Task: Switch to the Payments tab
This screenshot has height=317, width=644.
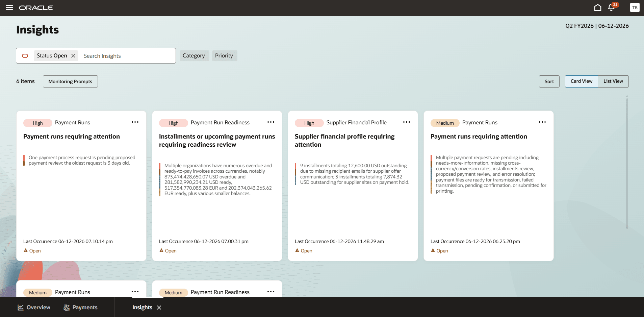Action: coord(80,307)
